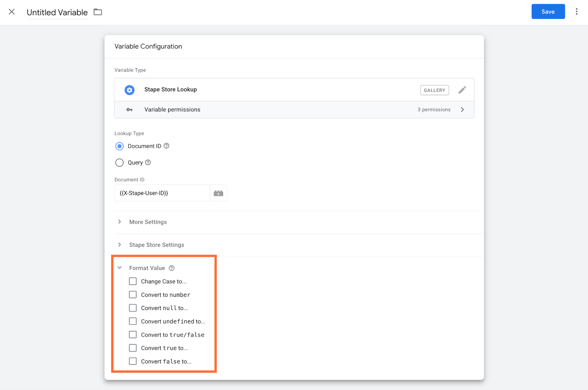588x390 pixels.
Task: Click the Document ID input field
Action: (x=162, y=193)
